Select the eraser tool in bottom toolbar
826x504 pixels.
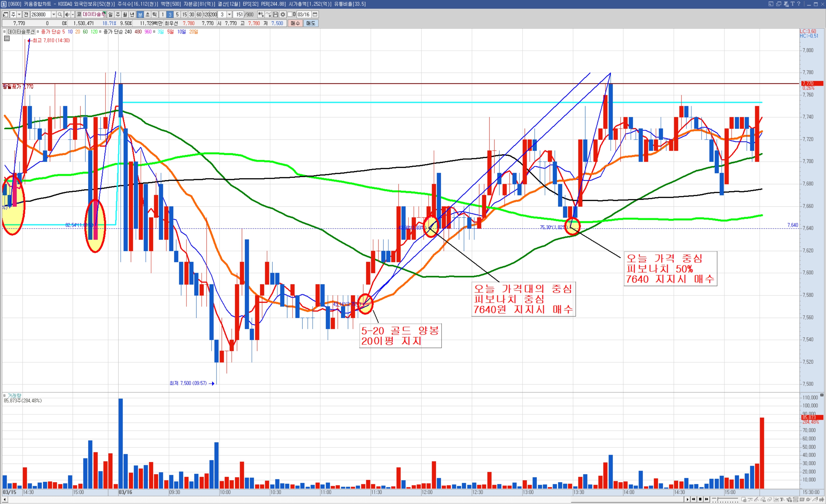point(770,499)
